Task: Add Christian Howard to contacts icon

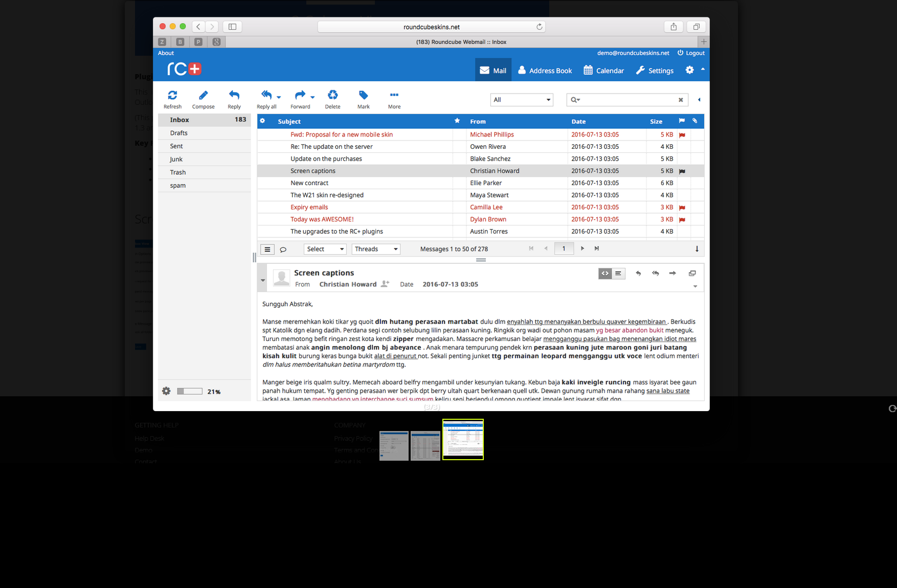Action: coord(385,284)
